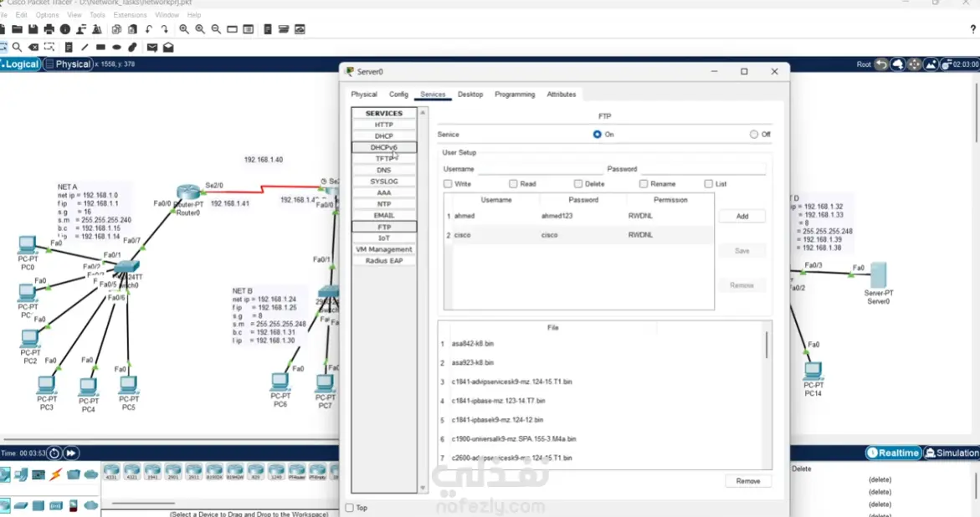The image size is (980, 517).
Task: Pick the 2911 router device
Action: (194, 472)
